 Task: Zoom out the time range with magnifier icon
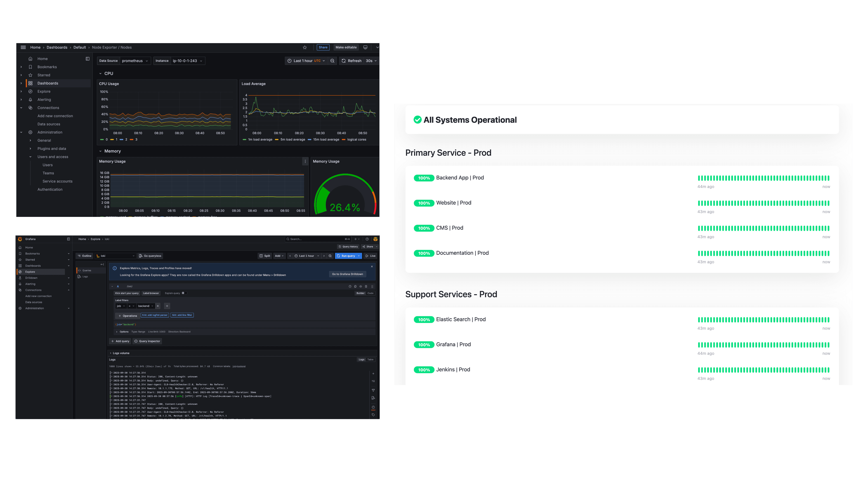coord(333,61)
